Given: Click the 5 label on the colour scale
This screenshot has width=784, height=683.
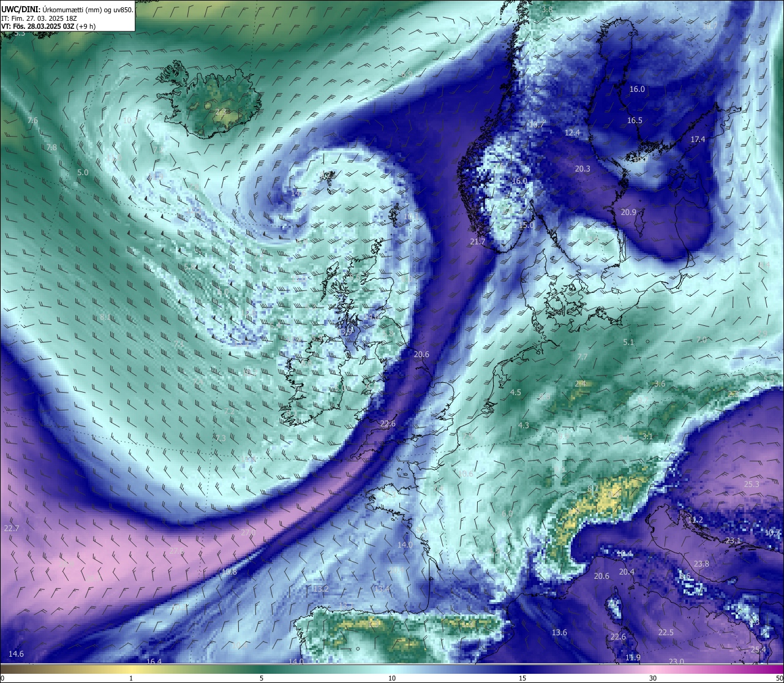Looking at the screenshot, I should pyautogui.click(x=262, y=678).
